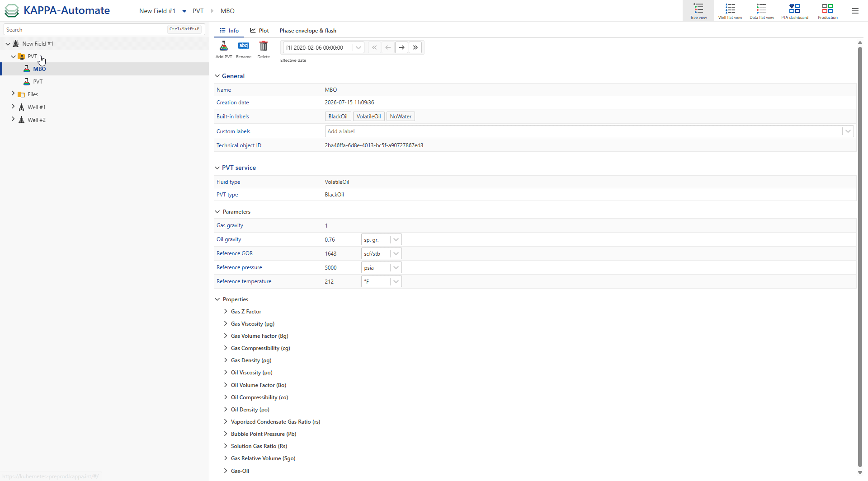
Task: Expand the Gas Viscosity (μg) property
Action: pyautogui.click(x=226, y=324)
